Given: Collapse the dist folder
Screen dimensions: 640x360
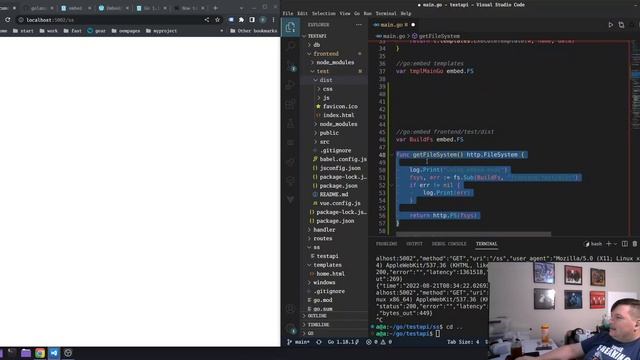Looking at the screenshot, I should tap(325, 80).
